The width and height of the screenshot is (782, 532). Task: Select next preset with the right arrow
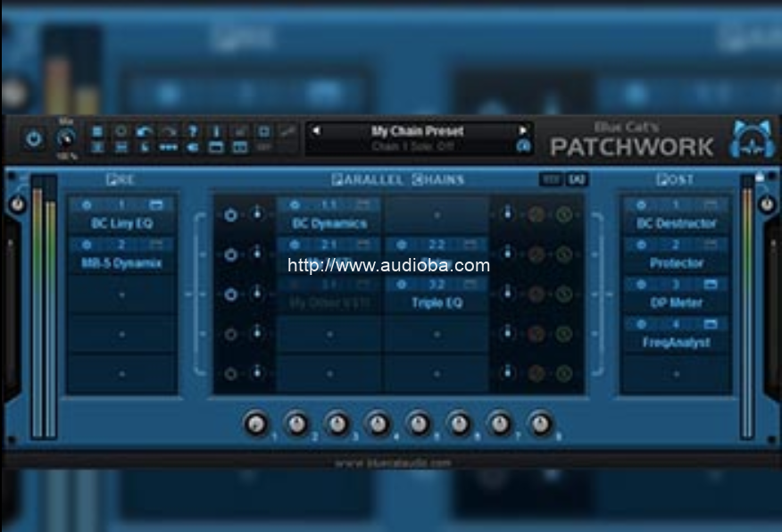click(x=522, y=130)
